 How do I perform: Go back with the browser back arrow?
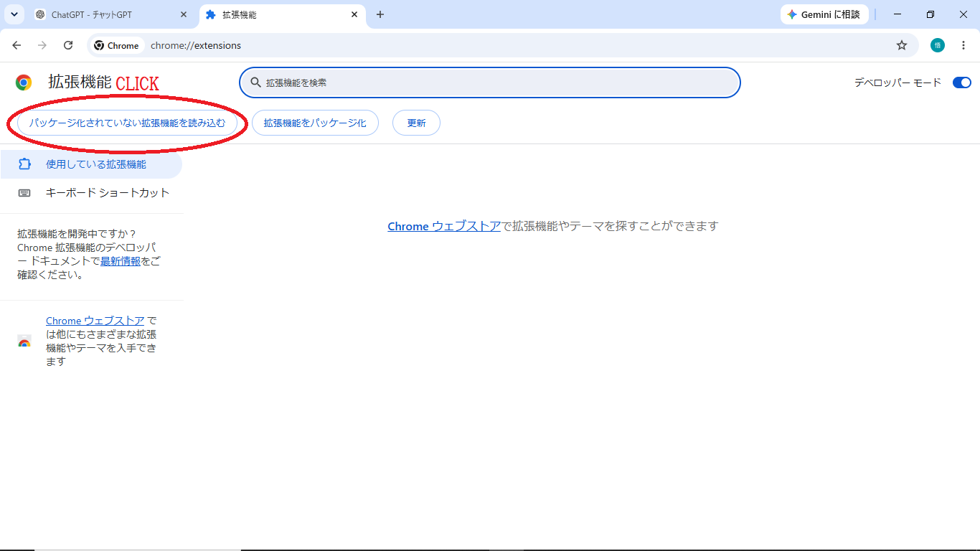17,45
